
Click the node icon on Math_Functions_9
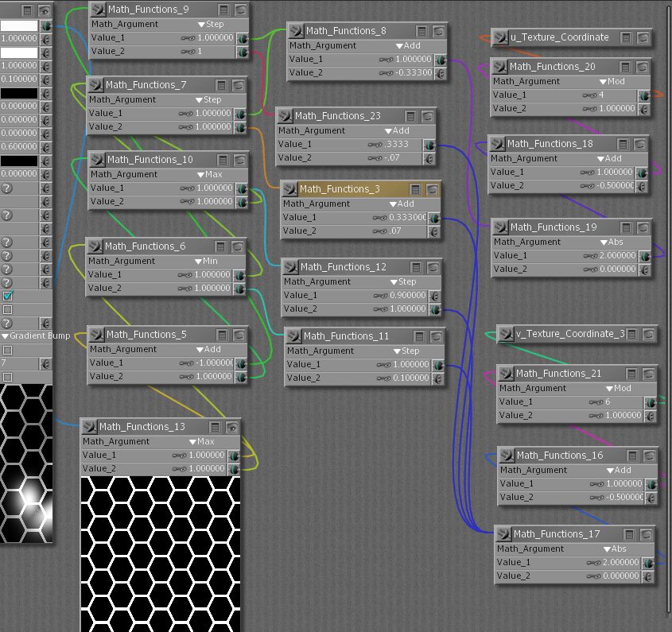point(99,10)
